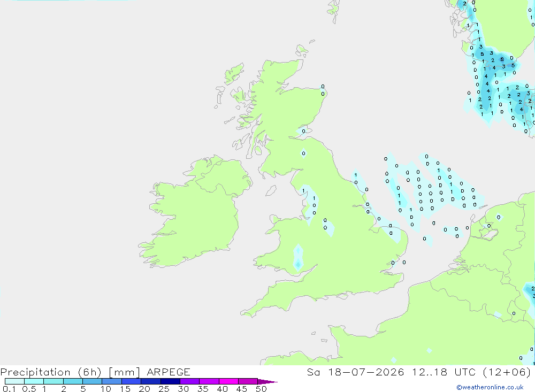
Task: Click the '8' precipitation value over Norway
Action: point(502,59)
